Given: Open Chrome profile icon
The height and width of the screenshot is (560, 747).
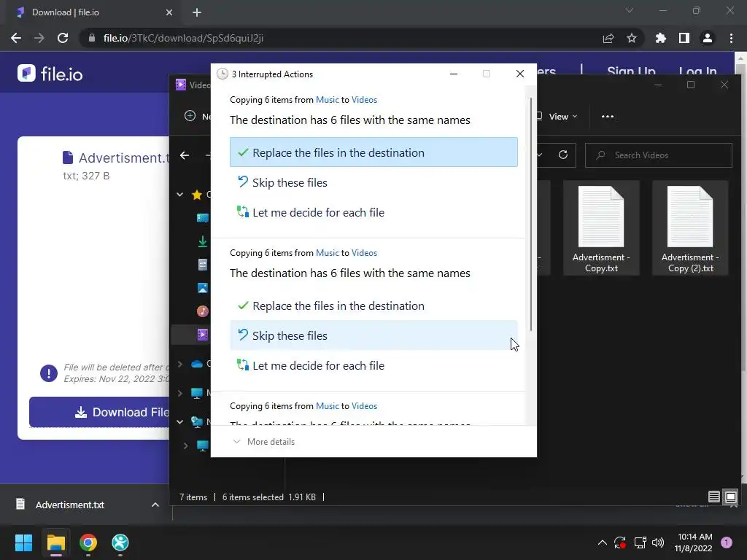Looking at the screenshot, I should tap(708, 38).
